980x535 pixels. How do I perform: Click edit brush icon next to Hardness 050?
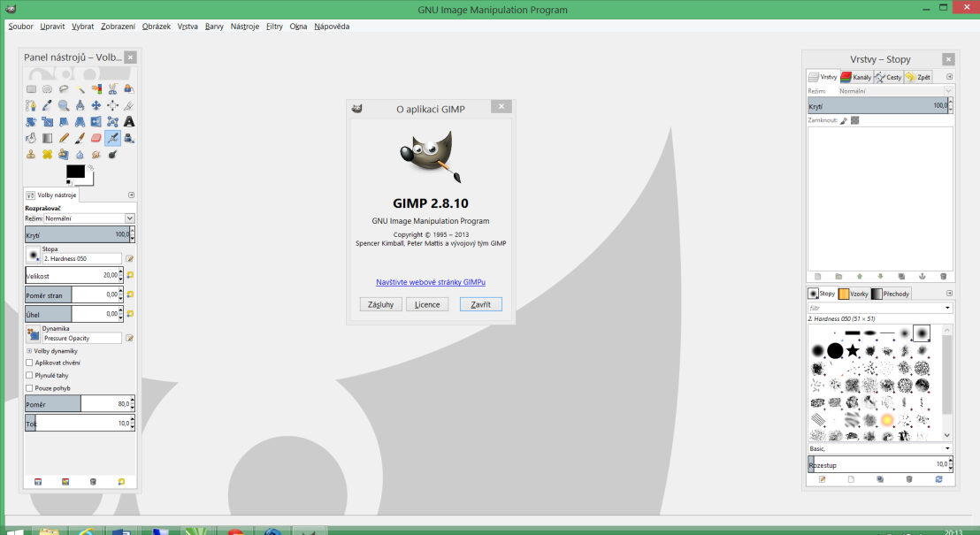[x=129, y=258]
